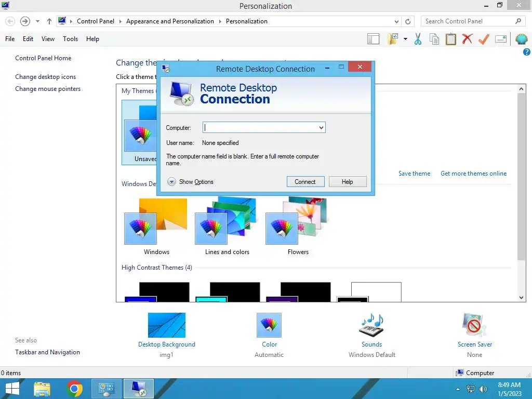Expand breadcrumb arrow after Control Panel

120,21
